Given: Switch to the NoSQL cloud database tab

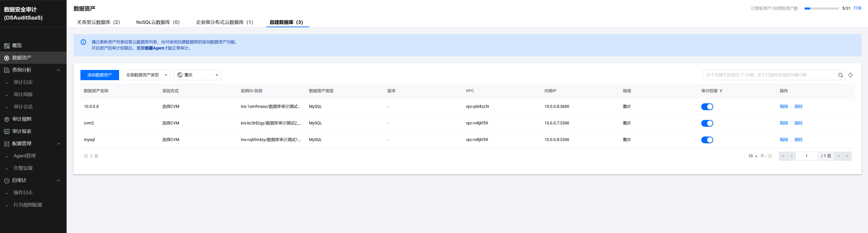Looking at the screenshot, I should click(158, 22).
